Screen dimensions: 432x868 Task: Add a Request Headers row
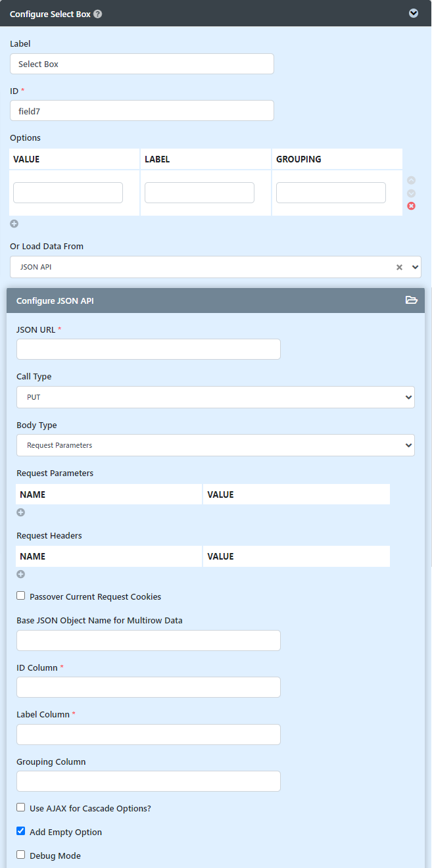coord(21,574)
